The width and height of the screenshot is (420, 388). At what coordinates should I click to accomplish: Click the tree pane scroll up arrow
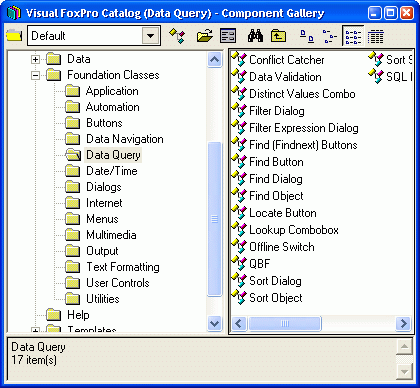(214, 60)
